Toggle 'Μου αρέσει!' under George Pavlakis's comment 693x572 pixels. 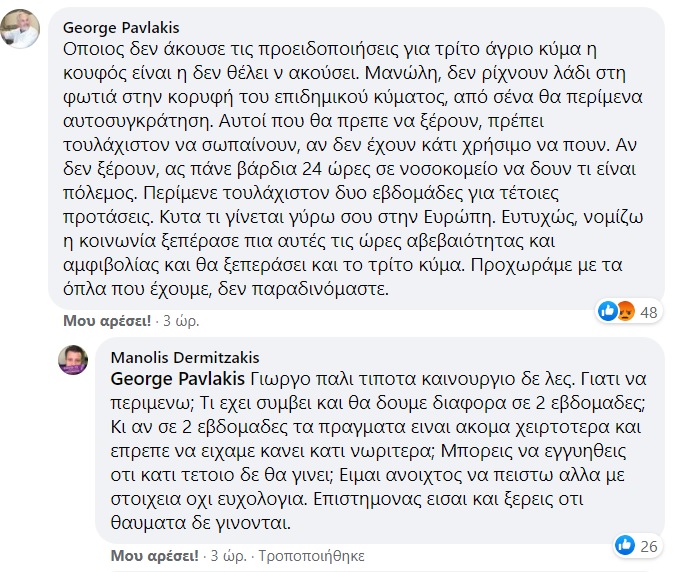tap(106, 321)
